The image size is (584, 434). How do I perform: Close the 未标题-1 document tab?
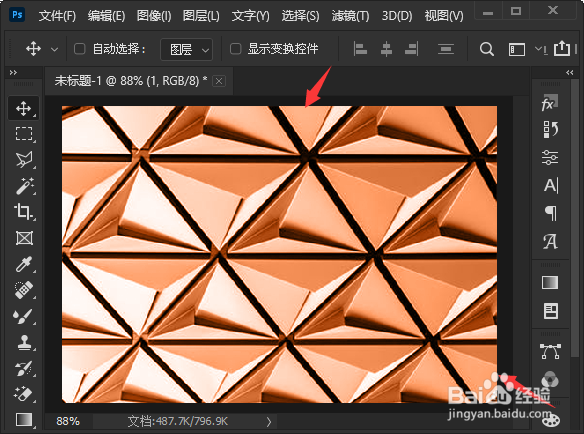(x=219, y=81)
